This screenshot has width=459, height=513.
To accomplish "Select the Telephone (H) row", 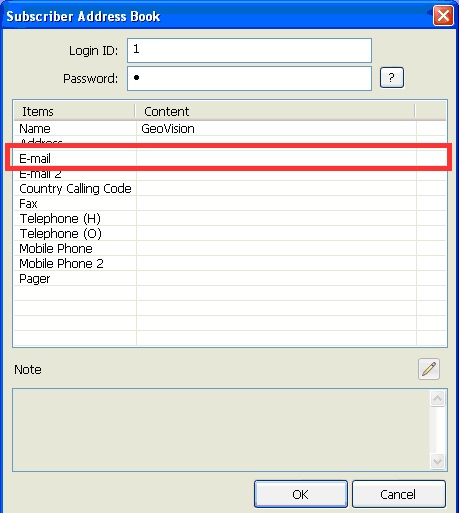I will pos(230,218).
